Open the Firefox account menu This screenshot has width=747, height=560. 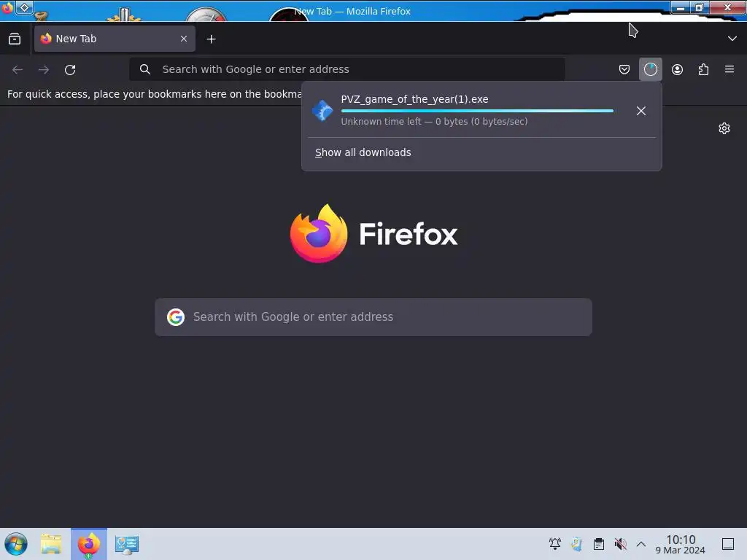pos(677,69)
